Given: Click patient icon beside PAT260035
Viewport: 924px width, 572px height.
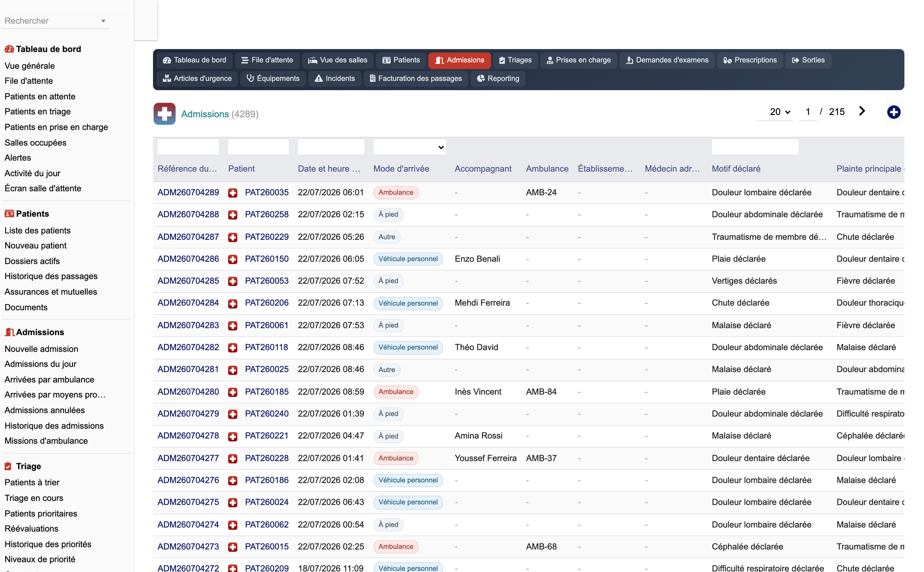Looking at the screenshot, I should click(x=233, y=193).
